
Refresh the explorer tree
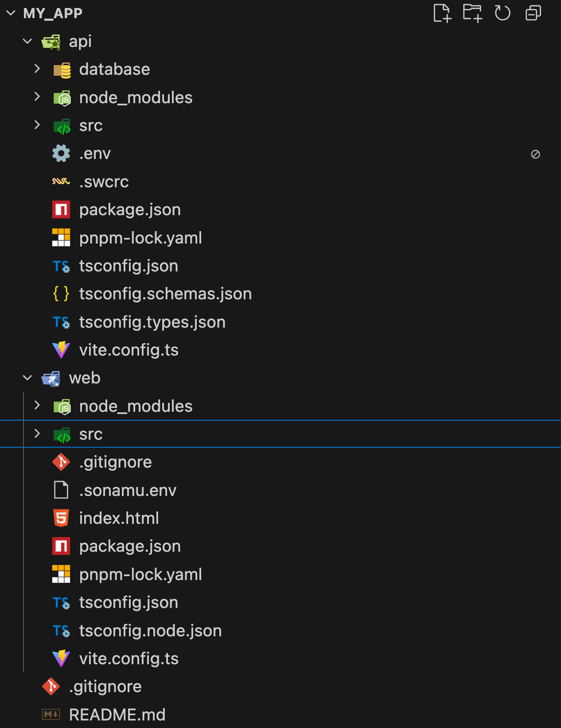click(503, 13)
